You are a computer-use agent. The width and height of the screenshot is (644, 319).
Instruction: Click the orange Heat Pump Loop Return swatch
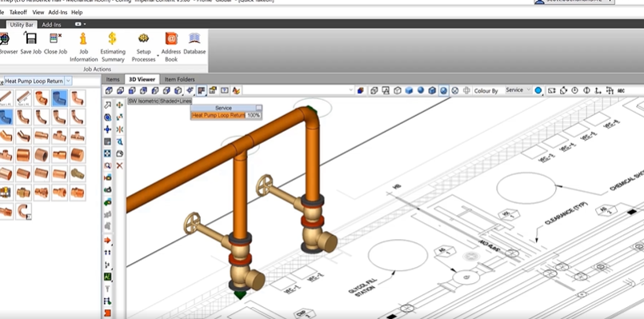tap(218, 115)
